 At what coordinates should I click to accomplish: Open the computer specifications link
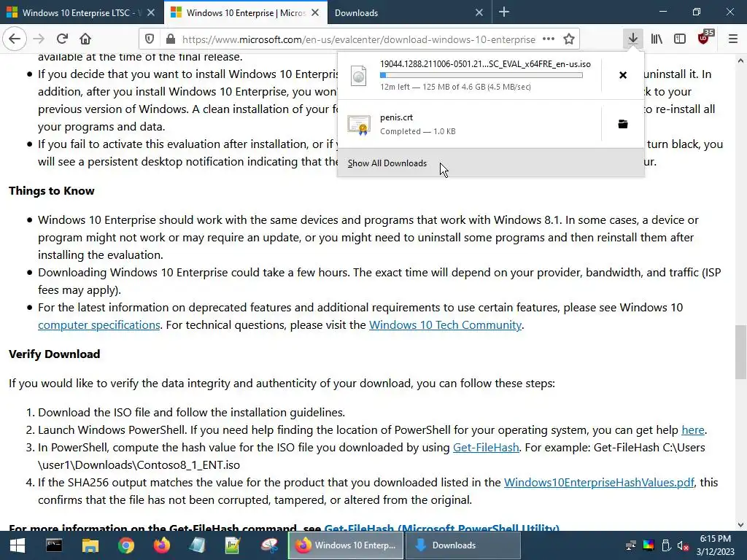tap(99, 324)
